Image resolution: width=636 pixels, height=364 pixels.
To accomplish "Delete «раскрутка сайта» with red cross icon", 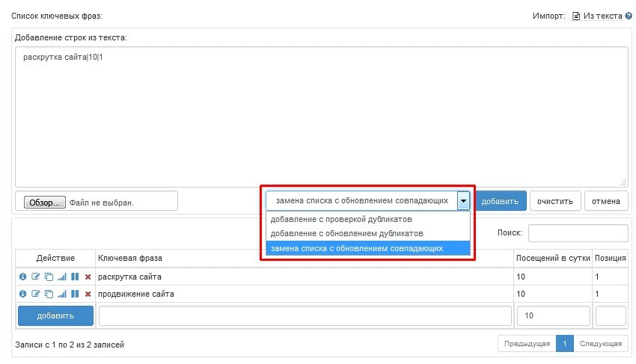I will (88, 277).
